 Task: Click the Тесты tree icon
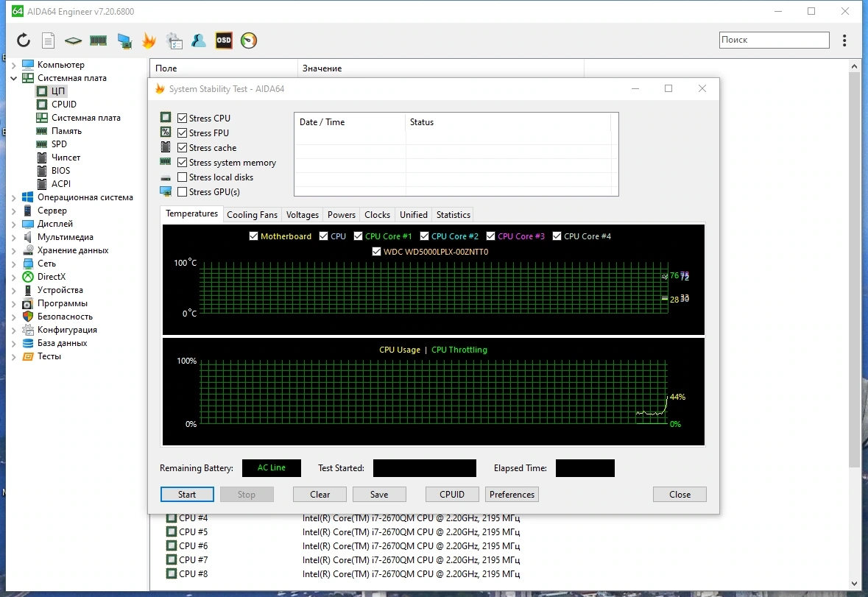pos(28,356)
